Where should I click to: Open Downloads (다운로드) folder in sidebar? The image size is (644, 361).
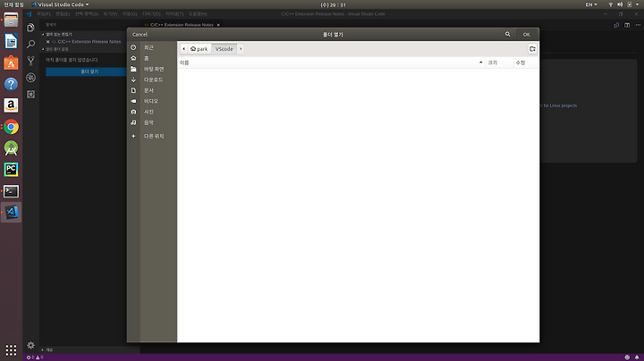pos(153,80)
